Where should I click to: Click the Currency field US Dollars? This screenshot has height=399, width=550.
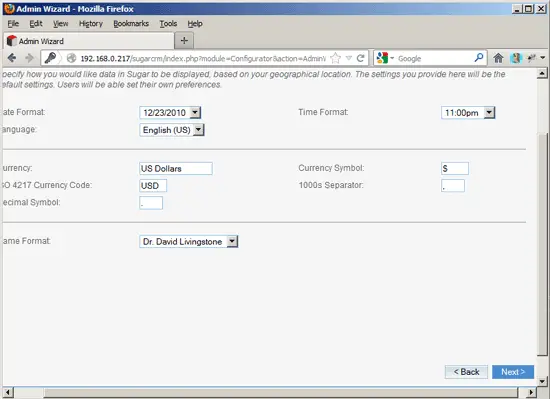click(x=176, y=168)
